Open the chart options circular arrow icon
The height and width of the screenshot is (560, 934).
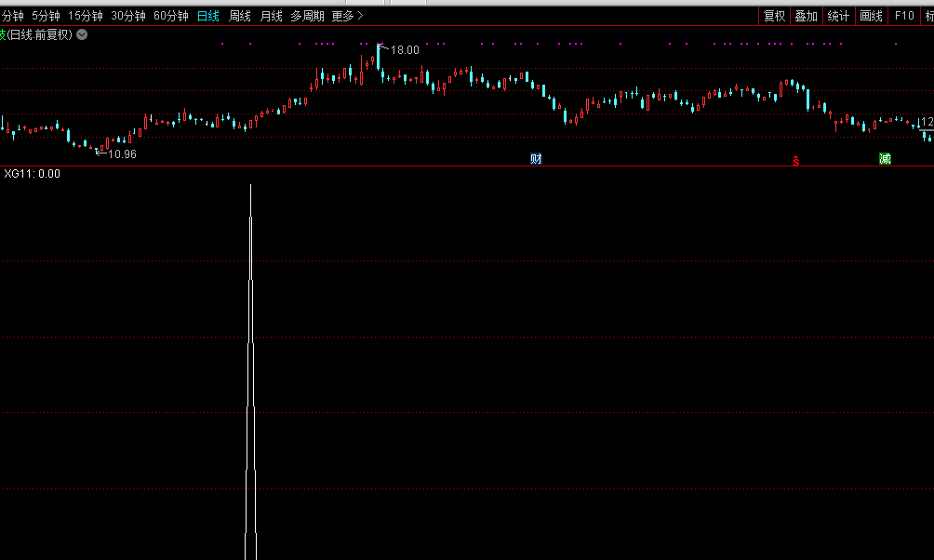[82, 34]
